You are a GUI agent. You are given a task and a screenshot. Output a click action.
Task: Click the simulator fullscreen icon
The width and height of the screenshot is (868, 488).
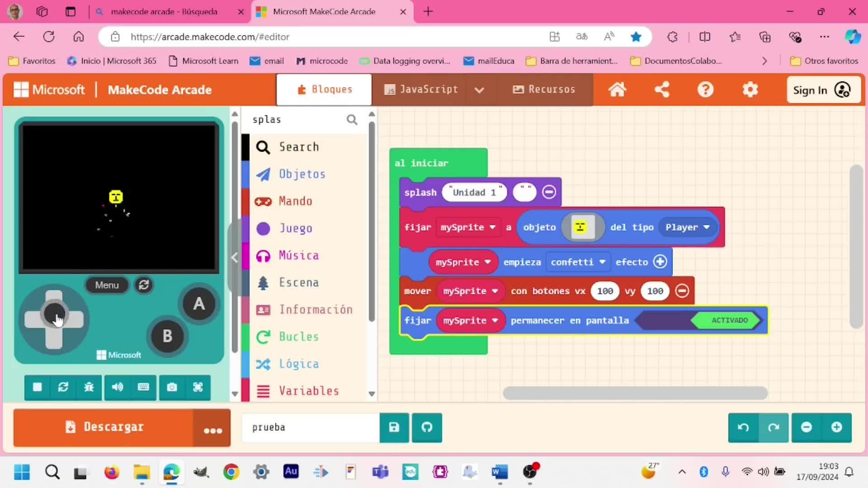[198, 387]
